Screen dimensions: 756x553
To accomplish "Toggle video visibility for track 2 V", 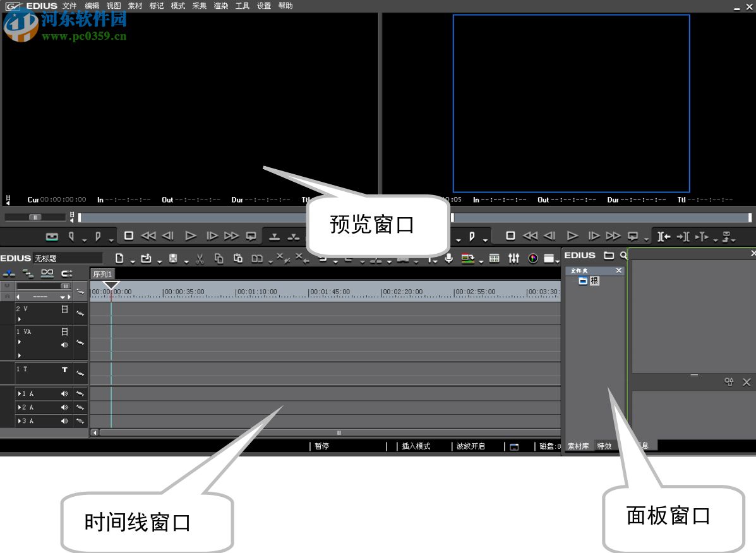I will click(x=65, y=310).
